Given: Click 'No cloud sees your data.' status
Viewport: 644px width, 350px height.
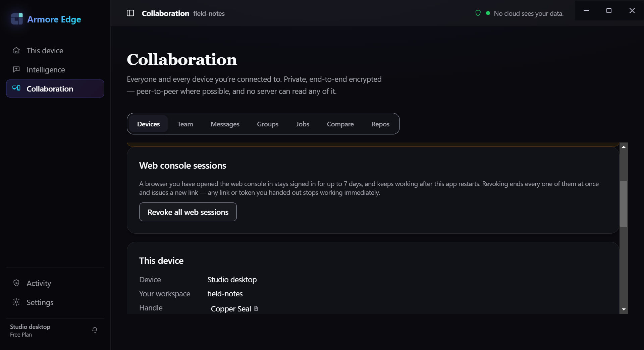Looking at the screenshot, I should pos(529,13).
